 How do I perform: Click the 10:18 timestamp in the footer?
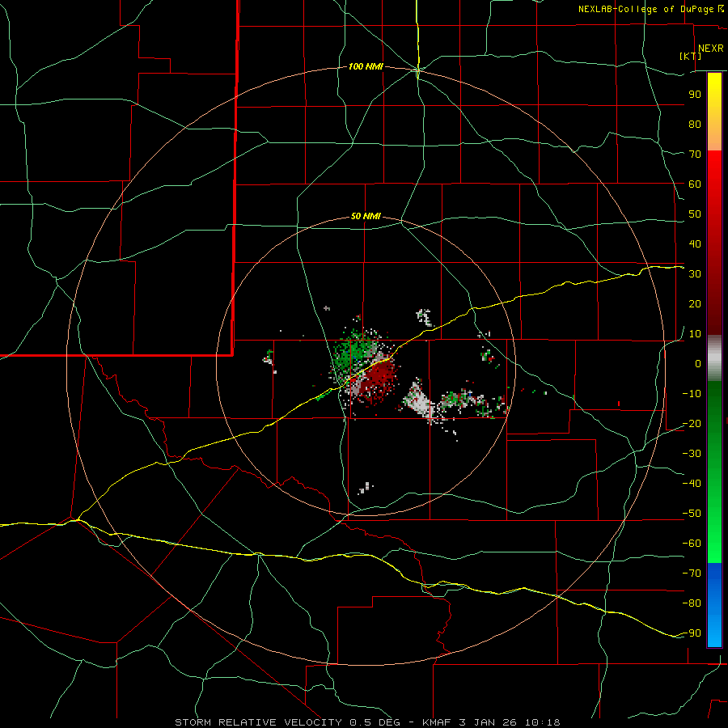coord(542,722)
